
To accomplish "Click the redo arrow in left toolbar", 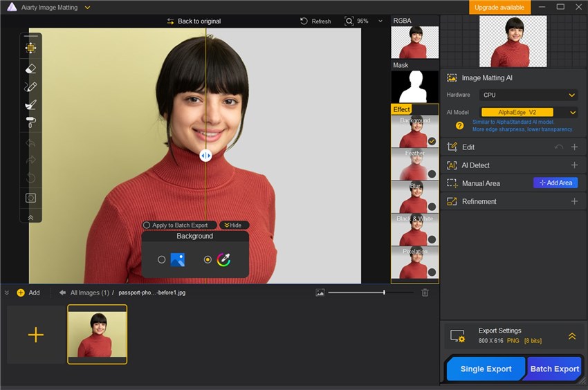I will pyautogui.click(x=30, y=160).
